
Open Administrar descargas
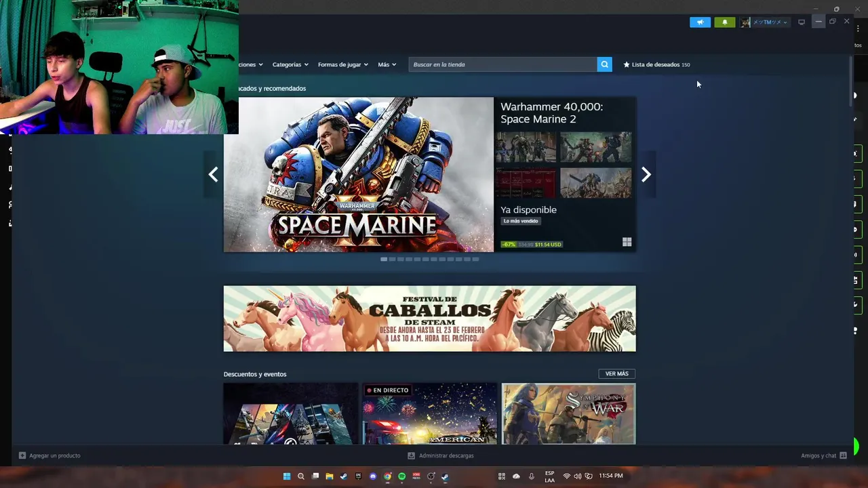(441, 455)
